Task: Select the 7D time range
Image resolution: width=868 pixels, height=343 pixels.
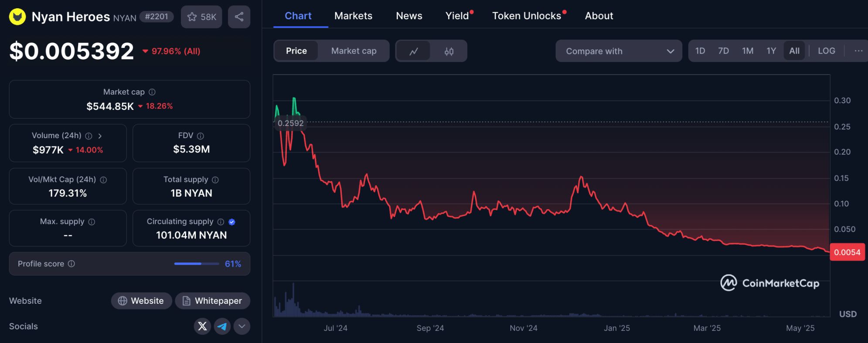Action: (x=723, y=51)
